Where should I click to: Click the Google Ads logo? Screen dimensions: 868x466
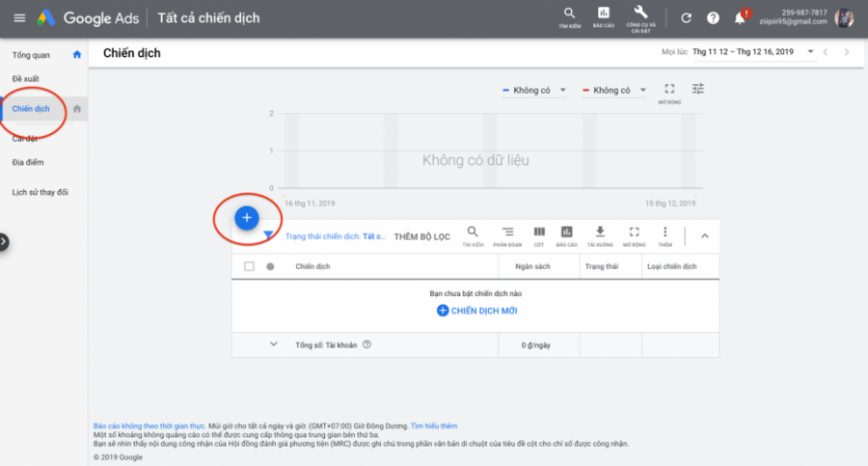(x=88, y=17)
